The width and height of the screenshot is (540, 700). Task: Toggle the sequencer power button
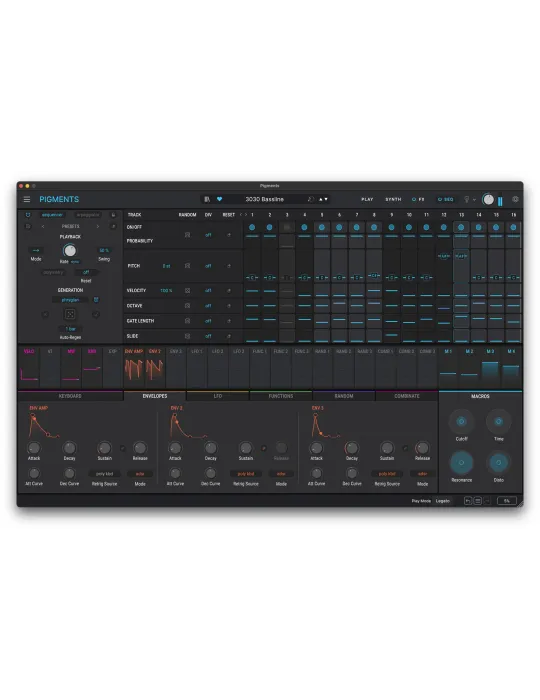pyautogui.click(x=28, y=215)
